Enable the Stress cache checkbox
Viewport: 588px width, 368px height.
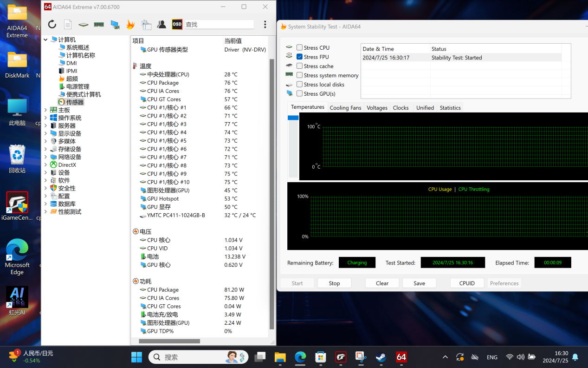pyautogui.click(x=299, y=66)
